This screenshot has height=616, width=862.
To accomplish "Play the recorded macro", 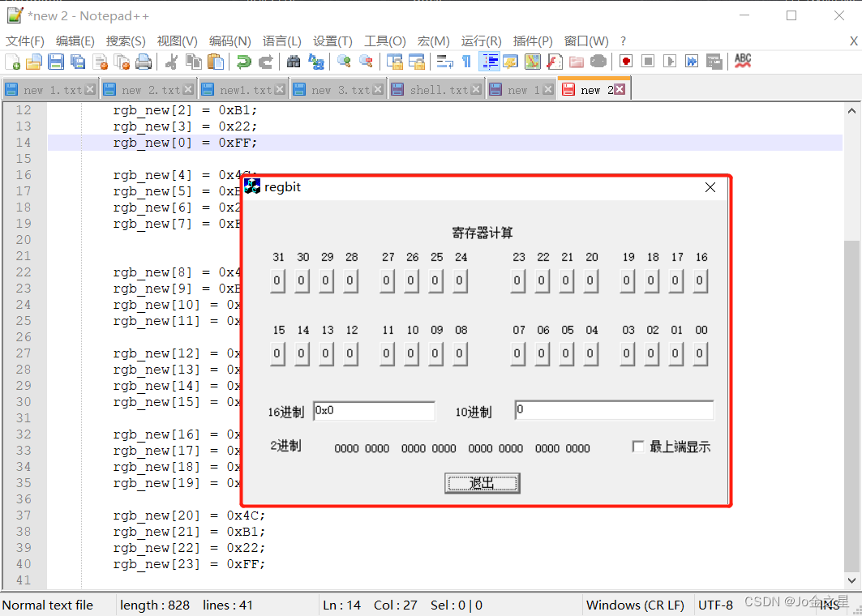I will click(671, 61).
